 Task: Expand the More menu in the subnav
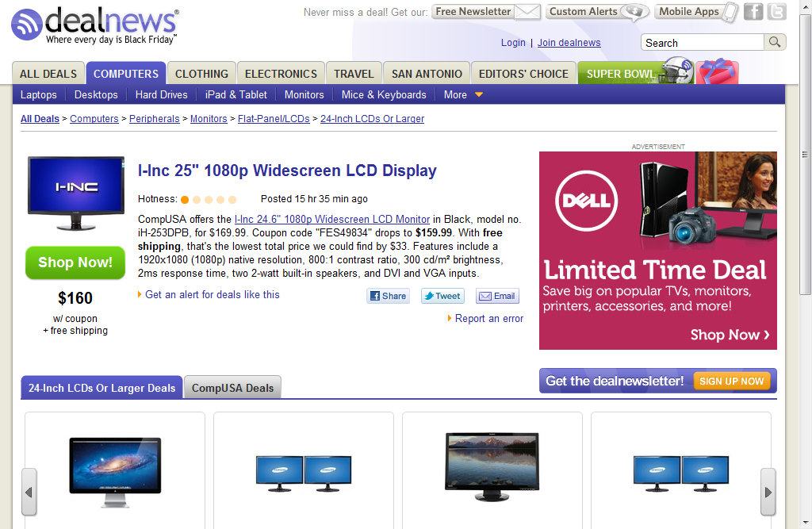[x=462, y=94]
